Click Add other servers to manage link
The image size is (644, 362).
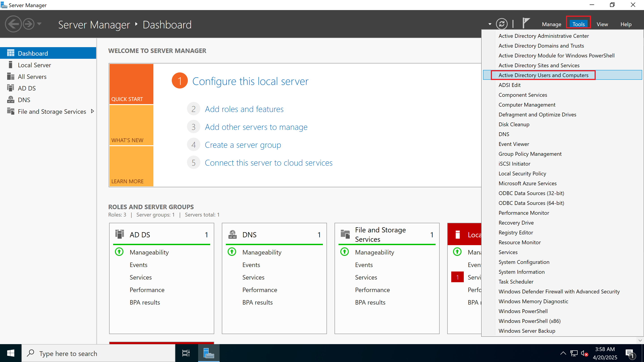(256, 127)
